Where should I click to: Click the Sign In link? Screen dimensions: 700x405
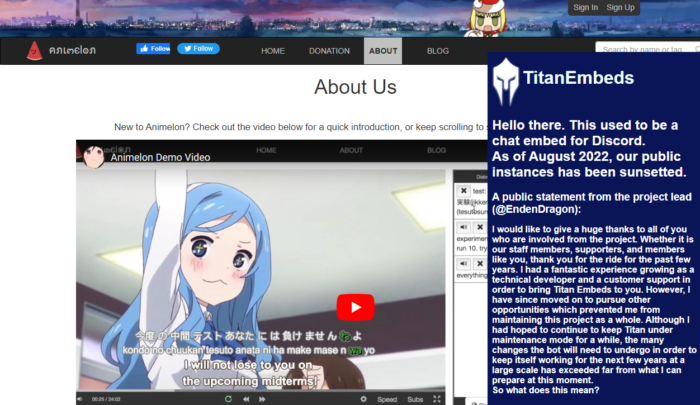[x=585, y=7]
